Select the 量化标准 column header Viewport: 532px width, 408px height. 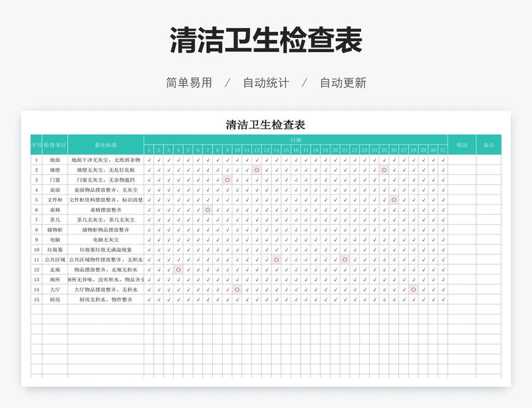(106, 144)
